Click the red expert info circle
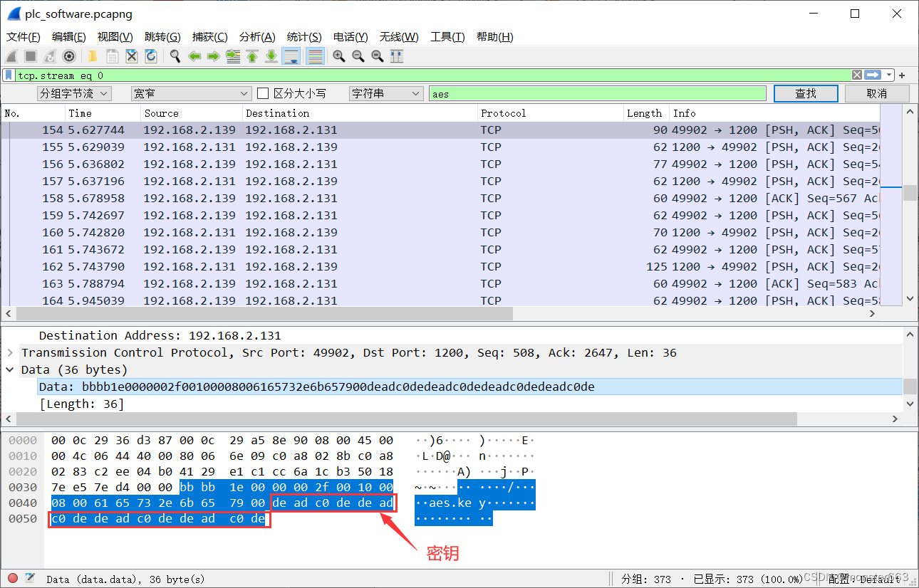The width and height of the screenshot is (919, 588). [x=13, y=579]
